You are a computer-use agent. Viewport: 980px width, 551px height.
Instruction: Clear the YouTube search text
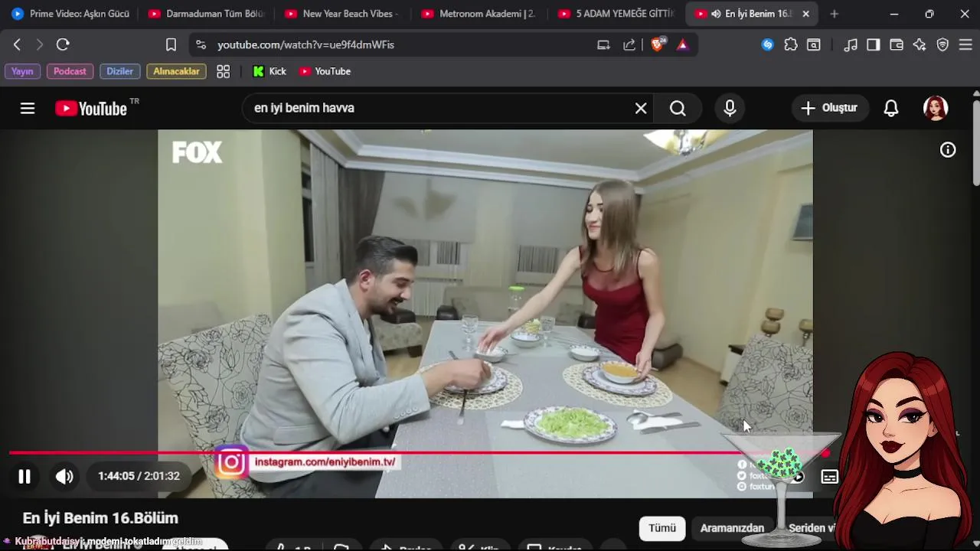(x=641, y=108)
